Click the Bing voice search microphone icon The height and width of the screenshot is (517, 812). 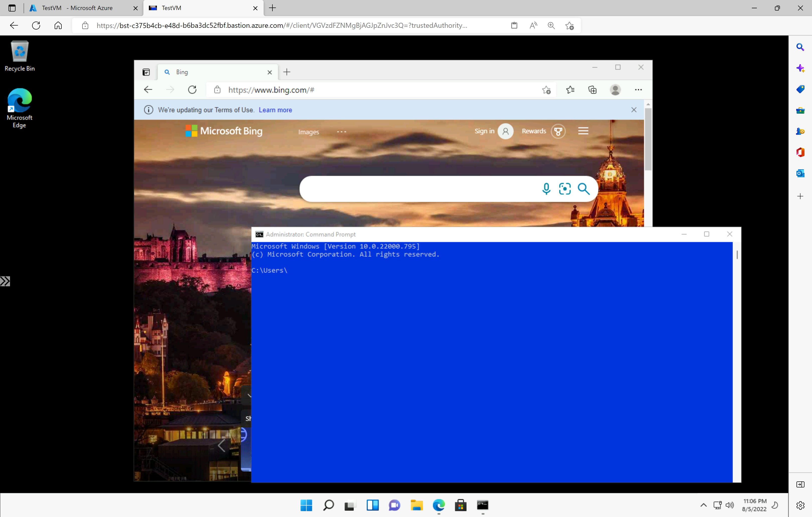click(x=546, y=188)
